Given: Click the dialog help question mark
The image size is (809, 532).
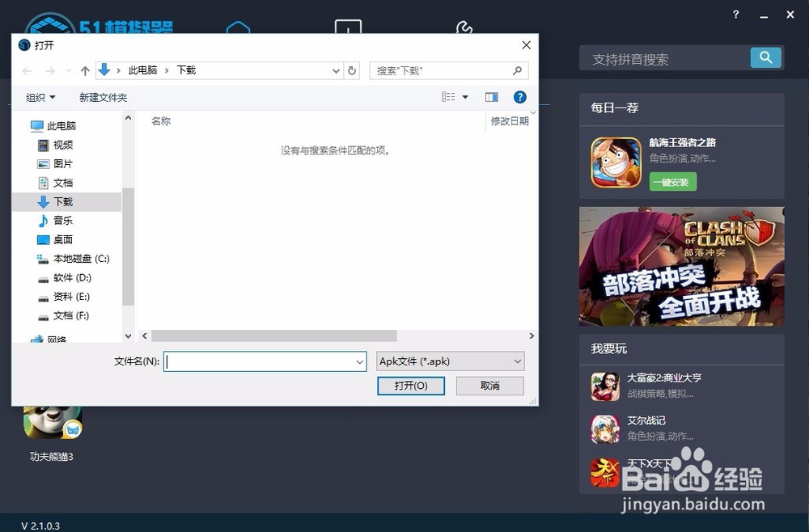Looking at the screenshot, I should [519, 97].
